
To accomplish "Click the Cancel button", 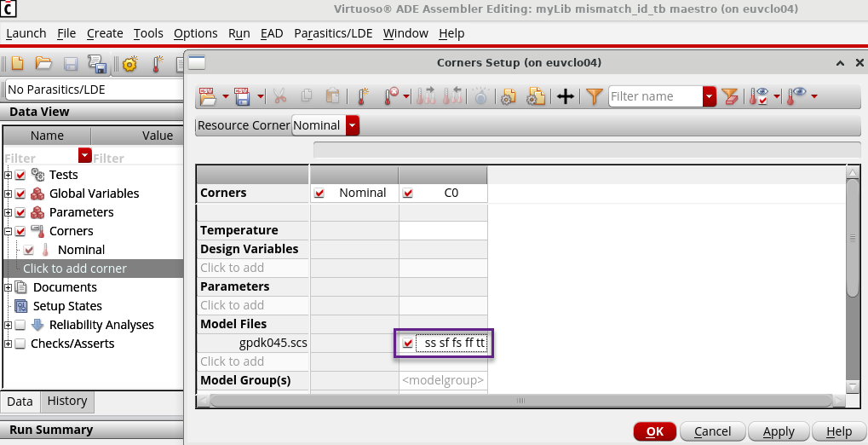I will tap(712, 431).
